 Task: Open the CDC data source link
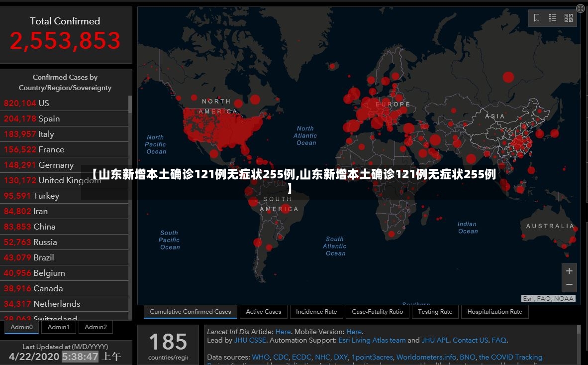pos(281,357)
